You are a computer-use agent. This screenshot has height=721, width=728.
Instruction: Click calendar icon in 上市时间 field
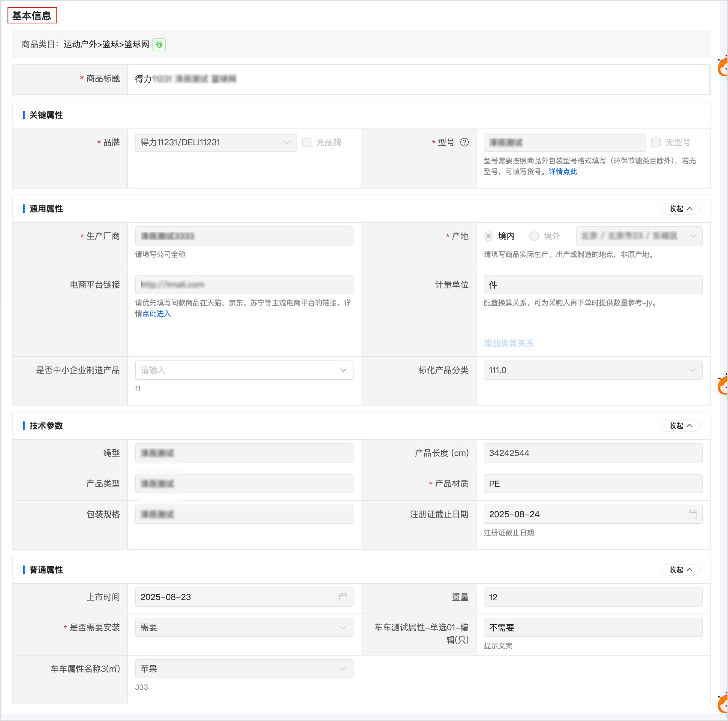tap(343, 597)
